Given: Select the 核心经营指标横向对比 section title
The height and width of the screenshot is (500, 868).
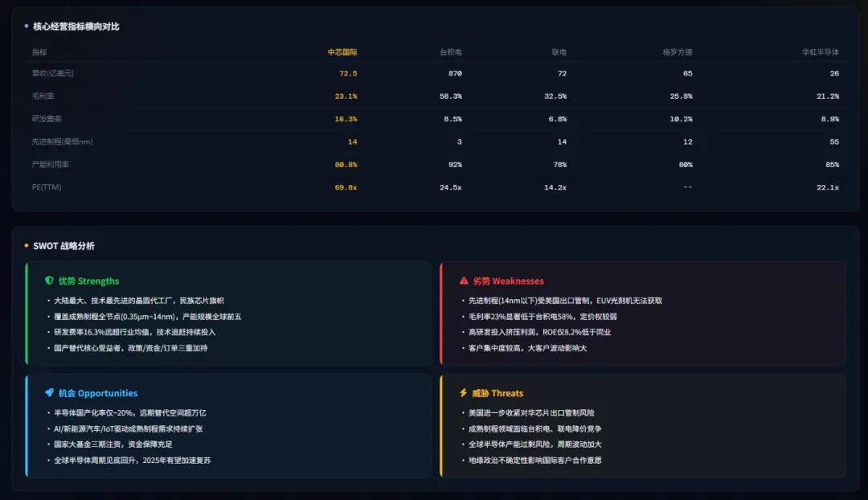Looking at the screenshot, I should [76, 27].
